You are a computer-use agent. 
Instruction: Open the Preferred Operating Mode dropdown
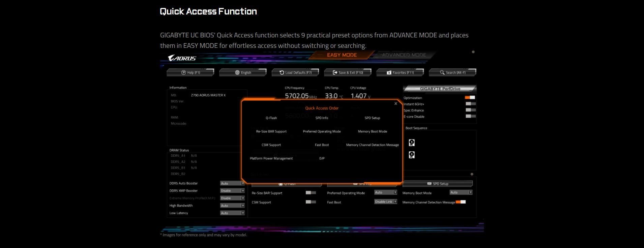point(386,192)
